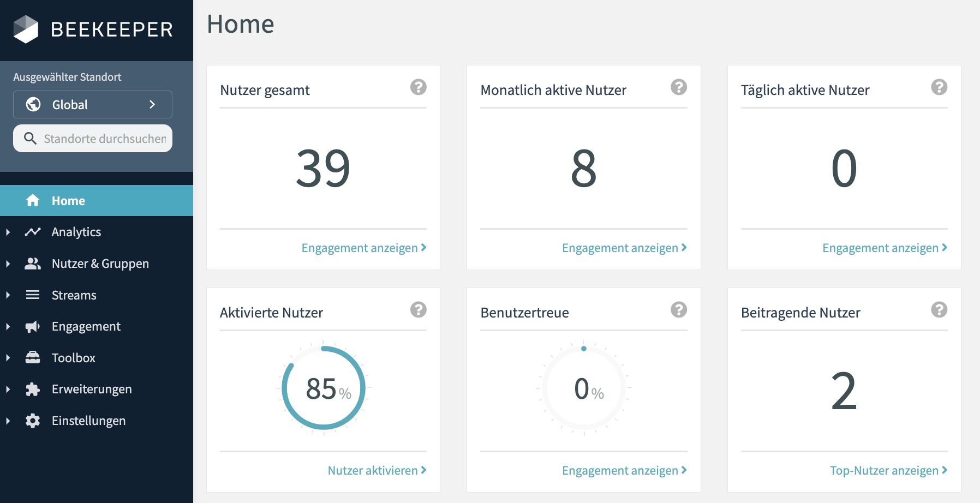Click the Top-Nutzer anzeigen link

tap(888, 470)
